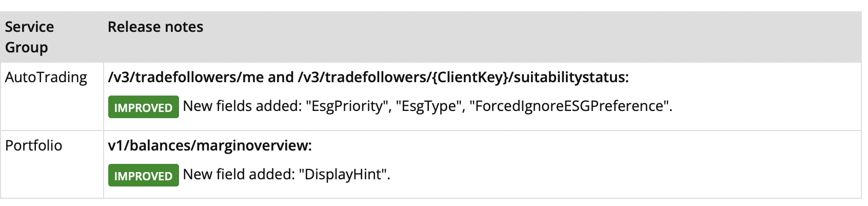The height and width of the screenshot is (206, 868).
Task: Click the word "notes" in Release notes header
Action: click(x=183, y=27)
